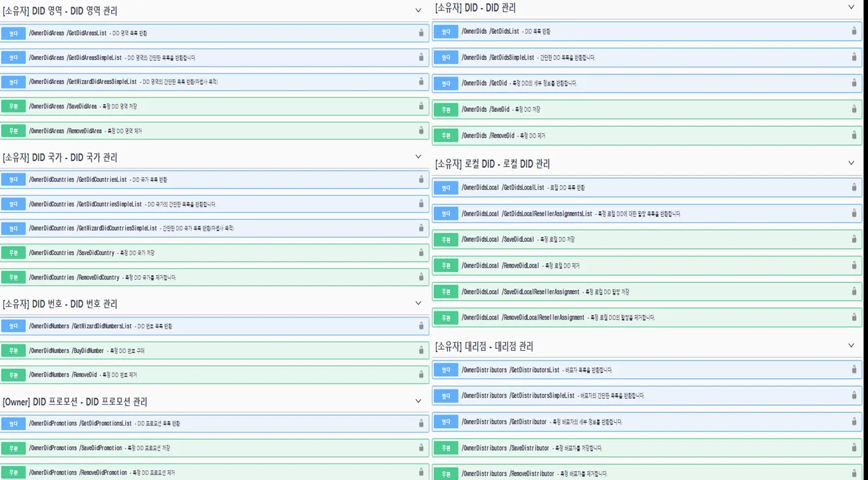Collapse the DID 영역 관리 section chevron
This screenshot has height=480, width=868.
(418, 11)
